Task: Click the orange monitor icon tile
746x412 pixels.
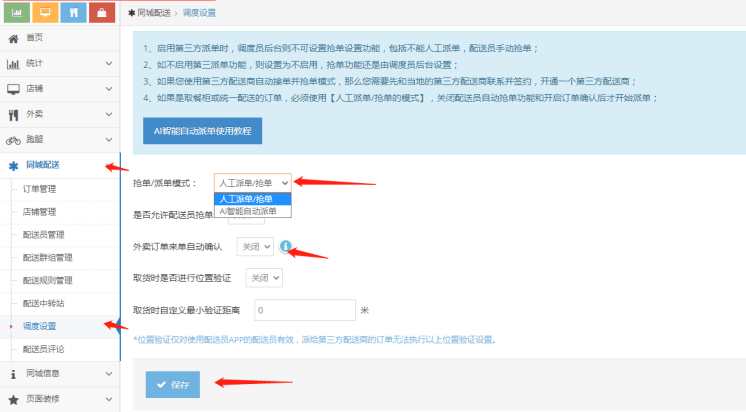Action: click(x=45, y=12)
